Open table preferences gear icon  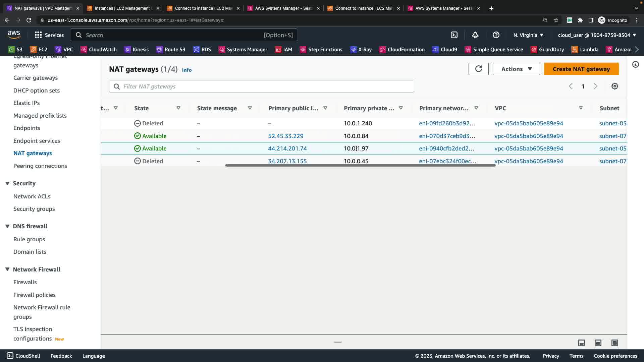[614, 86]
